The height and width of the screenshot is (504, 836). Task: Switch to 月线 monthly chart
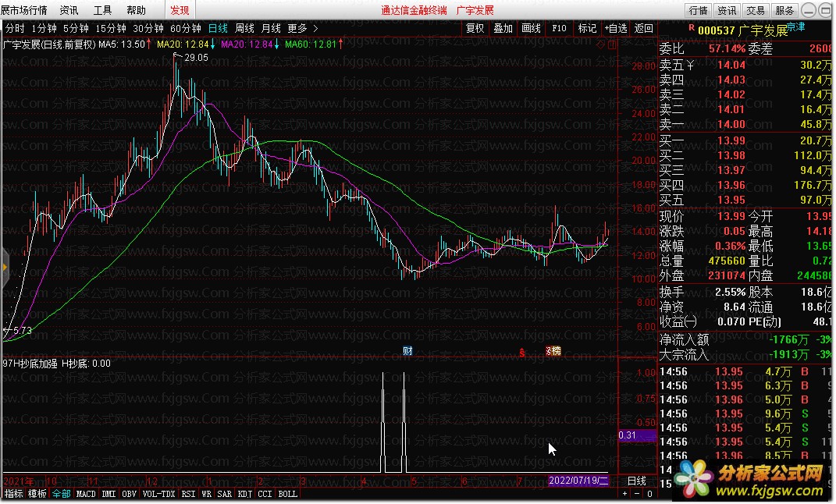[271, 28]
